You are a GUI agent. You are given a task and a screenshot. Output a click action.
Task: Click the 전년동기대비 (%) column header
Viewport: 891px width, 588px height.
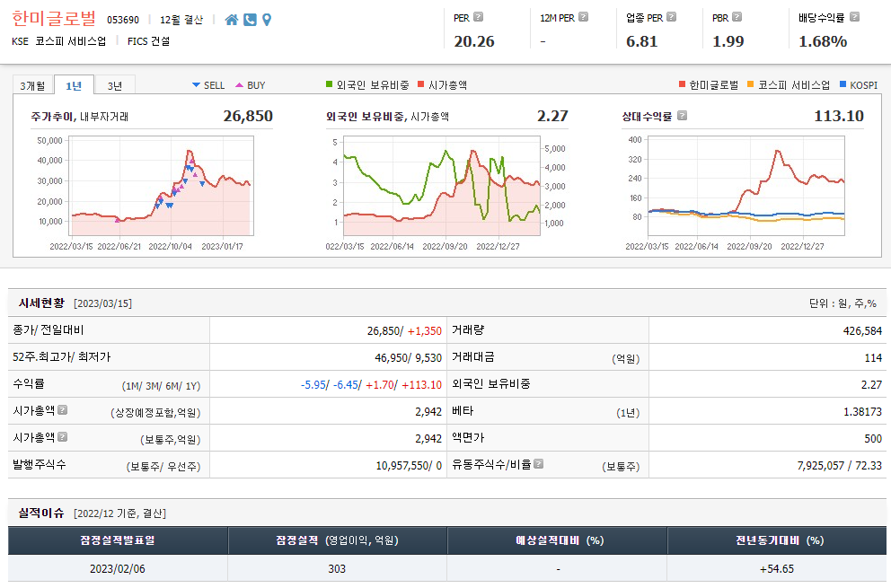(x=777, y=540)
